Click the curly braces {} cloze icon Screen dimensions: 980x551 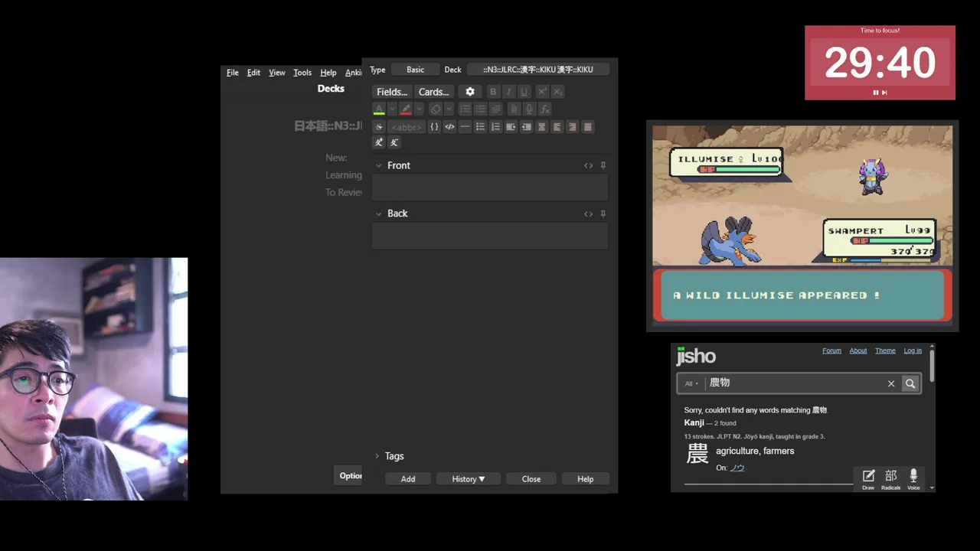434,127
